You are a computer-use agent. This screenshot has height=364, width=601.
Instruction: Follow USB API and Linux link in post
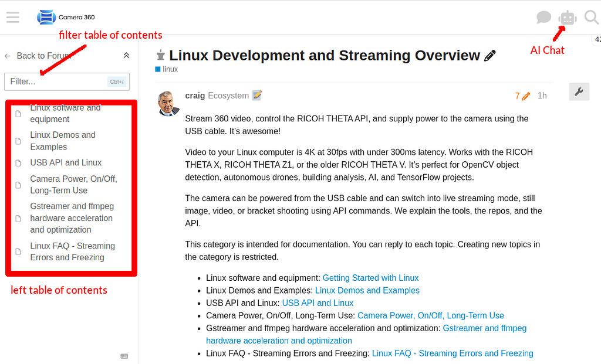tap(318, 303)
